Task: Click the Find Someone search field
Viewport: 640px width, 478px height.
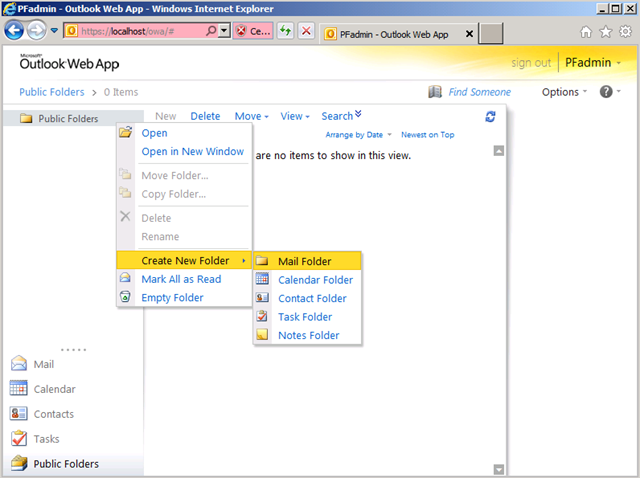Action: 480,92
